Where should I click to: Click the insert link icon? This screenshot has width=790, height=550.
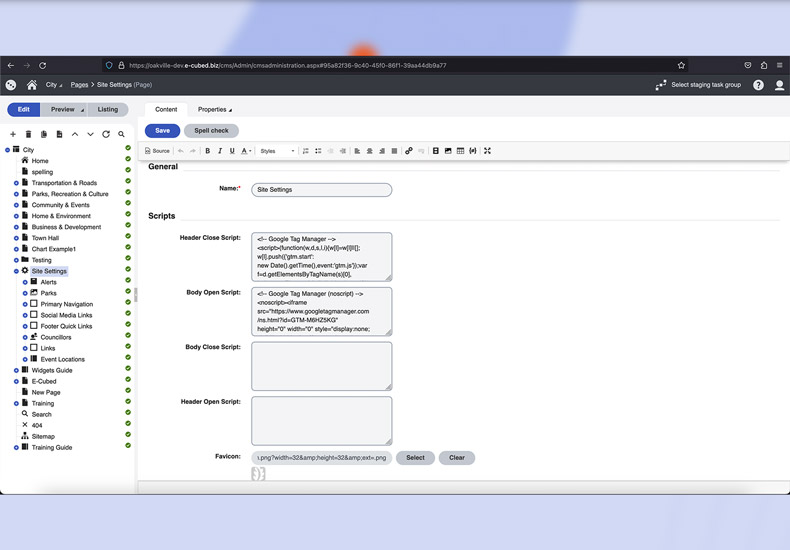[x=408, y=151]
